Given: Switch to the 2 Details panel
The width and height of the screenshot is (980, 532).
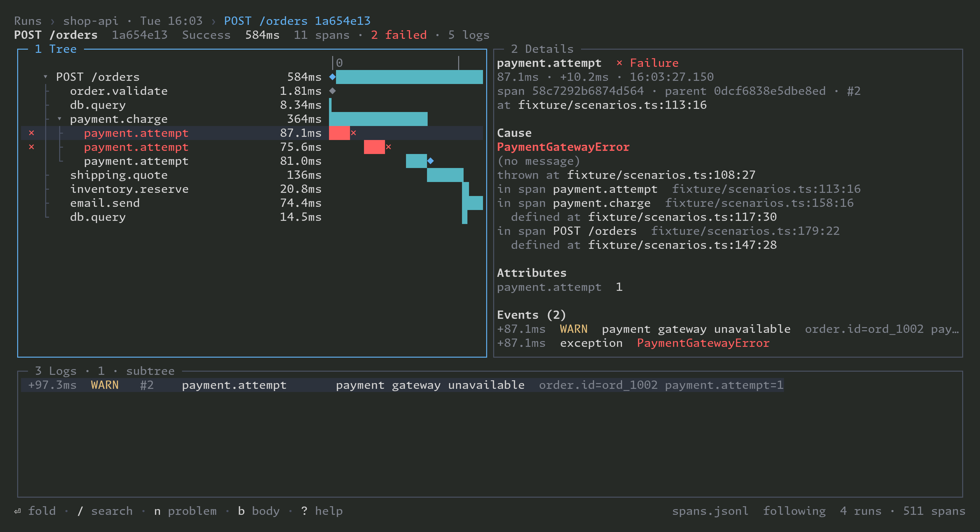Looking at the screenshot, I should 542,49.
